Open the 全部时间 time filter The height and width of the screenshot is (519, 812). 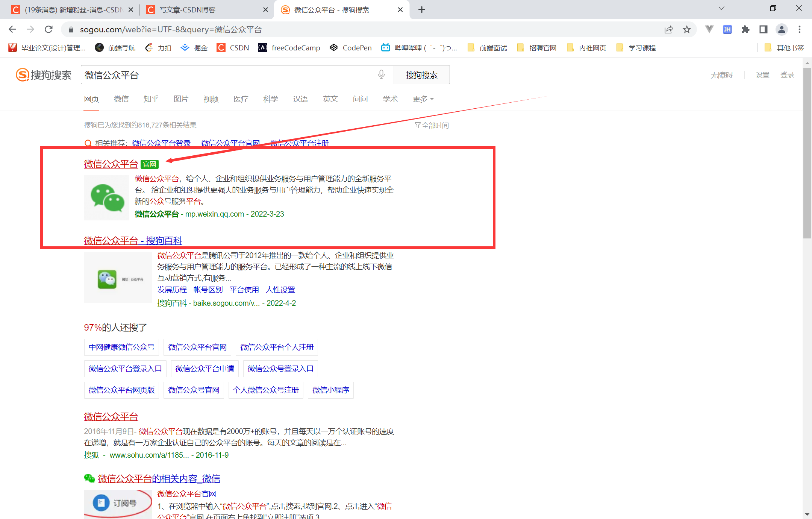(432, 125)
